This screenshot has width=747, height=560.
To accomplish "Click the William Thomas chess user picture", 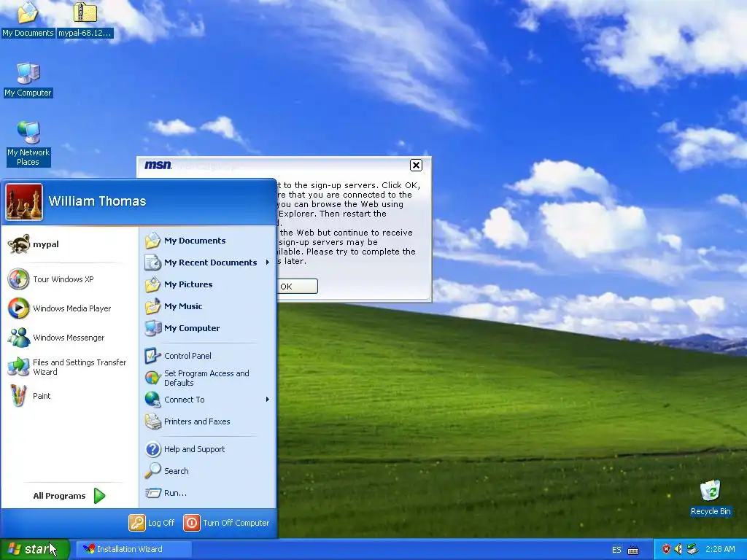I will (24, 202).
